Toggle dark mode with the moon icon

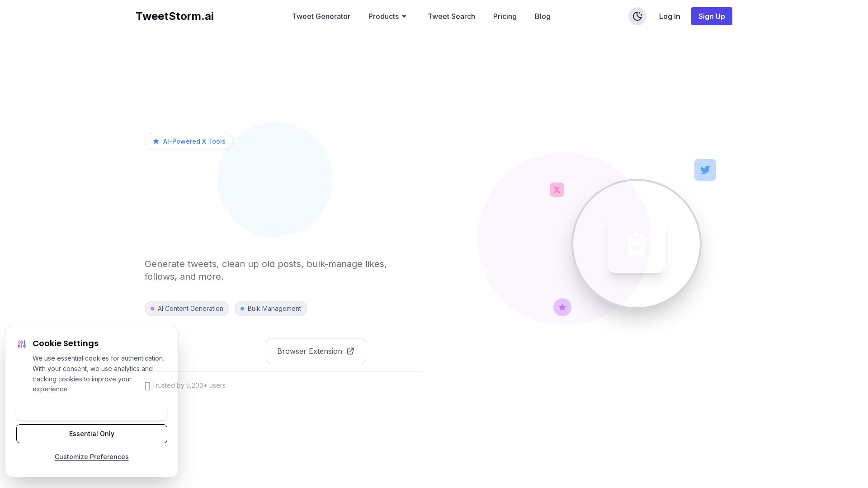point(637,16)
